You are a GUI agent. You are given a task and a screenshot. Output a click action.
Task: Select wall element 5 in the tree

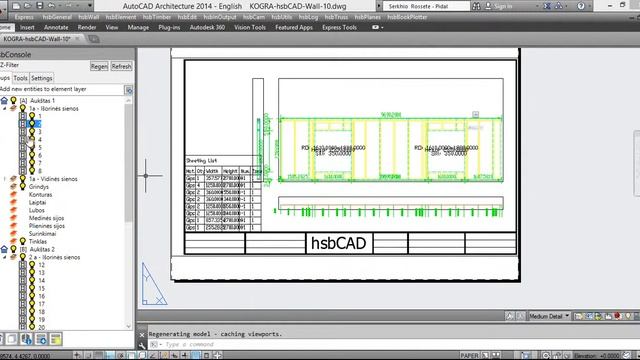tap(40, 147)
